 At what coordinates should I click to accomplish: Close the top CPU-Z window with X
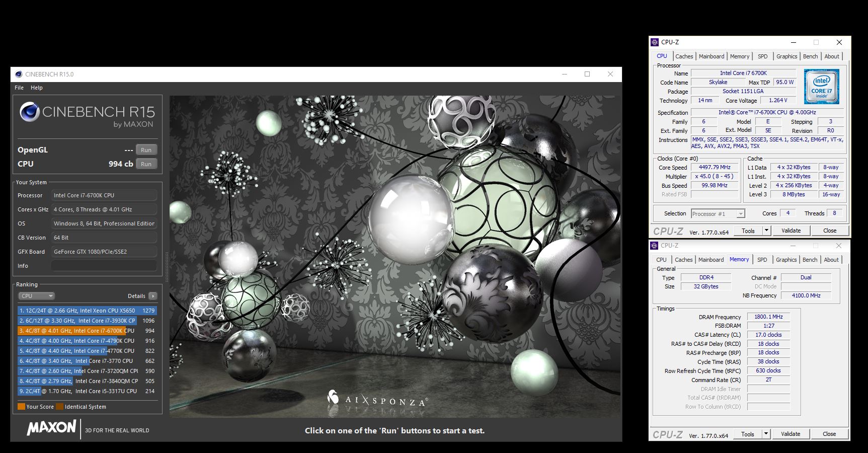[x=839, y=42]
